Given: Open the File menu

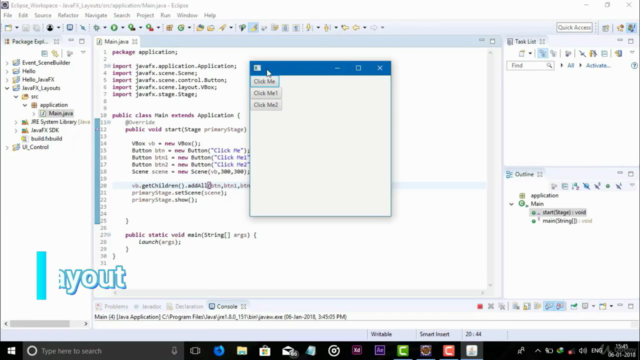Looking at the screenshot, I should pos(8,15).
